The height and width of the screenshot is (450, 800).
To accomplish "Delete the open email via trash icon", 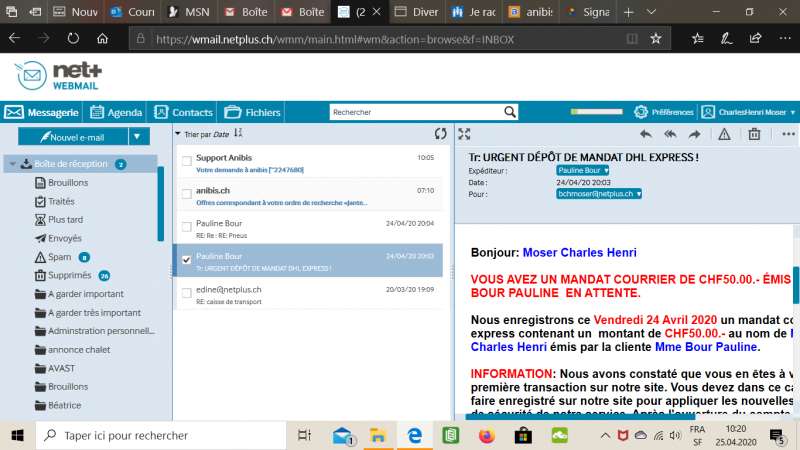I will point(754,134).
